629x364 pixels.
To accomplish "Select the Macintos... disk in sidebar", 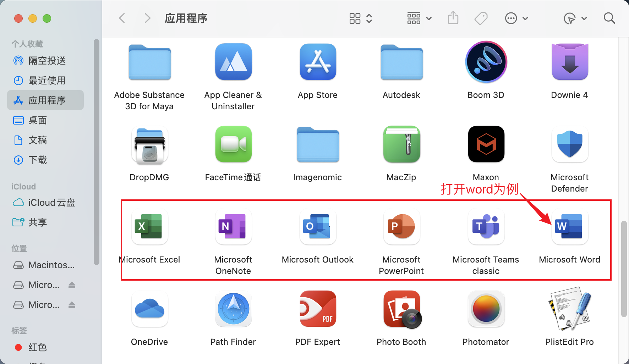I will (45, 265).
